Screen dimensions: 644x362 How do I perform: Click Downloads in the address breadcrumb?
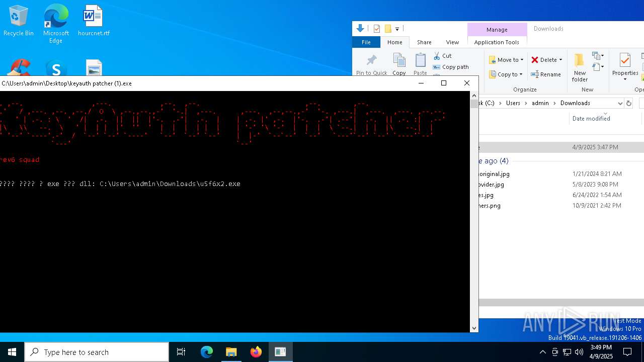point(575,103)
